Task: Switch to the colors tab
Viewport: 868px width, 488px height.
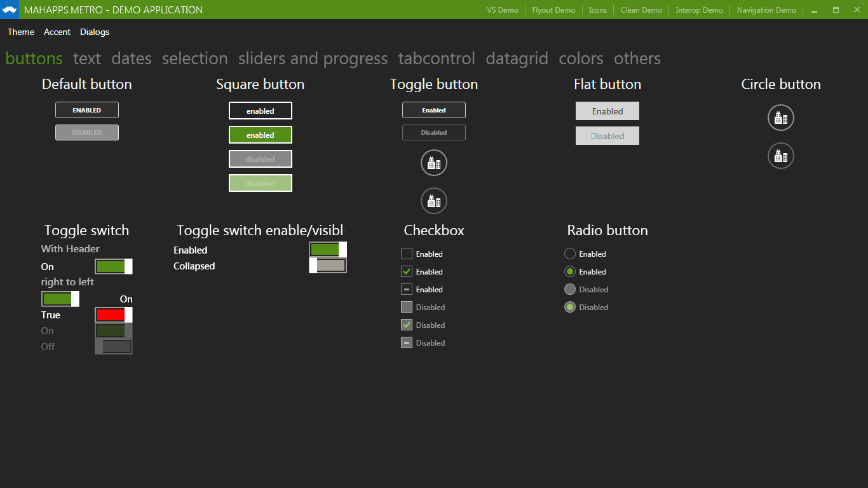Action: [580, 58]
